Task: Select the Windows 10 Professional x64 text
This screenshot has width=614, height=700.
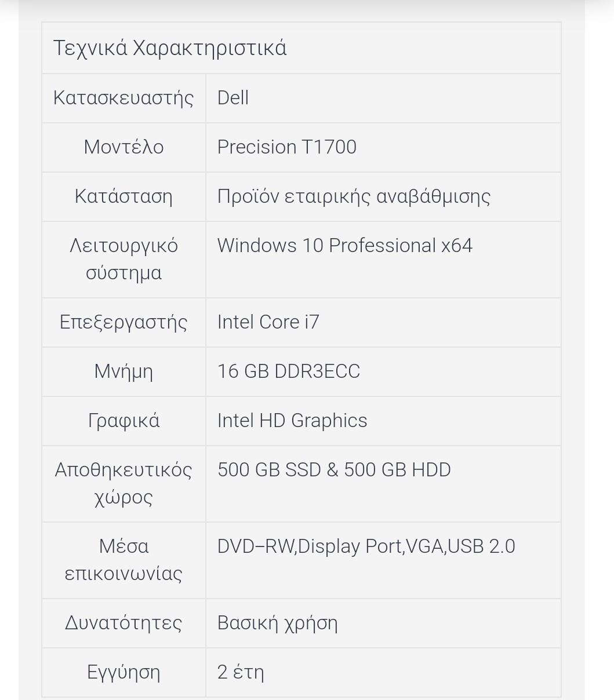Action: tap(344, 245)
